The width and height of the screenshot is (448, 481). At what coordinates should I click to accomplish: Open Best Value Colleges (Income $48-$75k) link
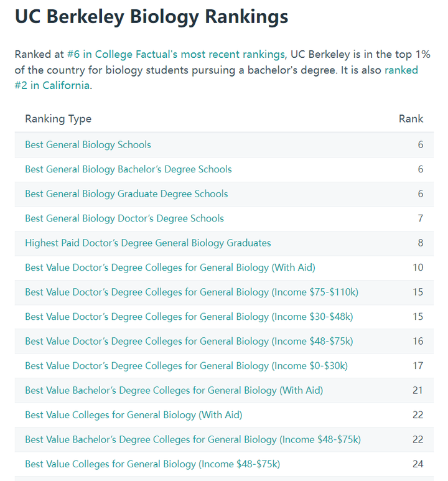click(x=152, y=464)
